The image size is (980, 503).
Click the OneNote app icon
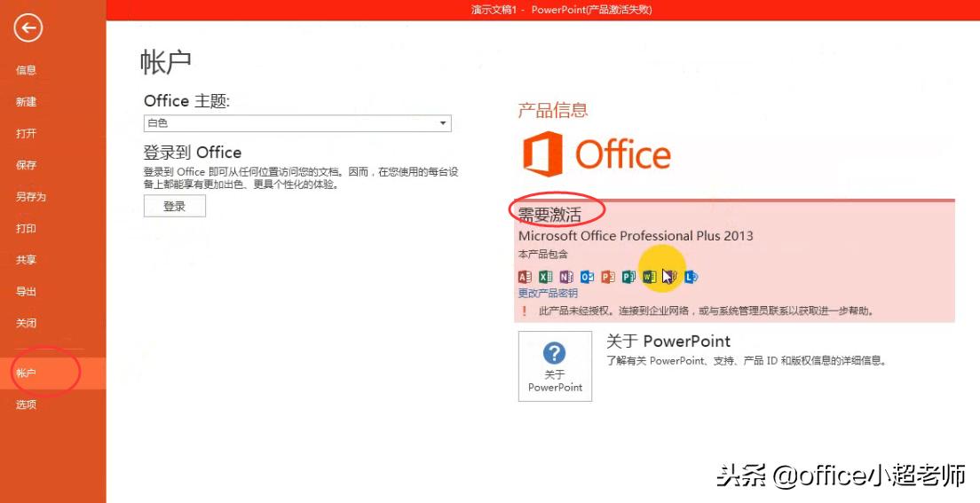pyautogui.click(x=566, y=276)
